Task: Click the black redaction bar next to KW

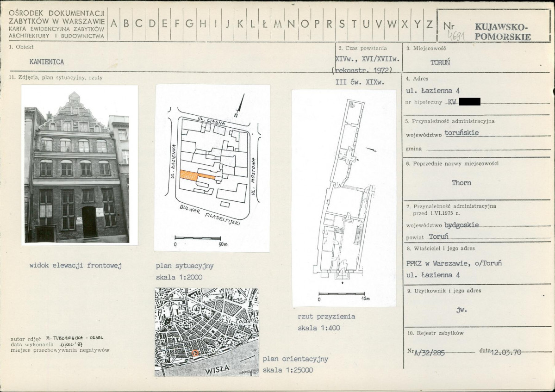Action: coord(469,102)
